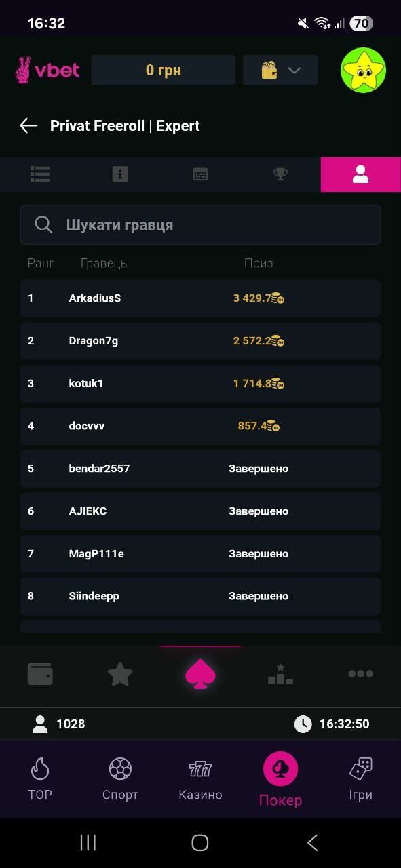Screen dimensions: 401x868
Task: Select player ArkadiusS row
Action: pos(200,298)
